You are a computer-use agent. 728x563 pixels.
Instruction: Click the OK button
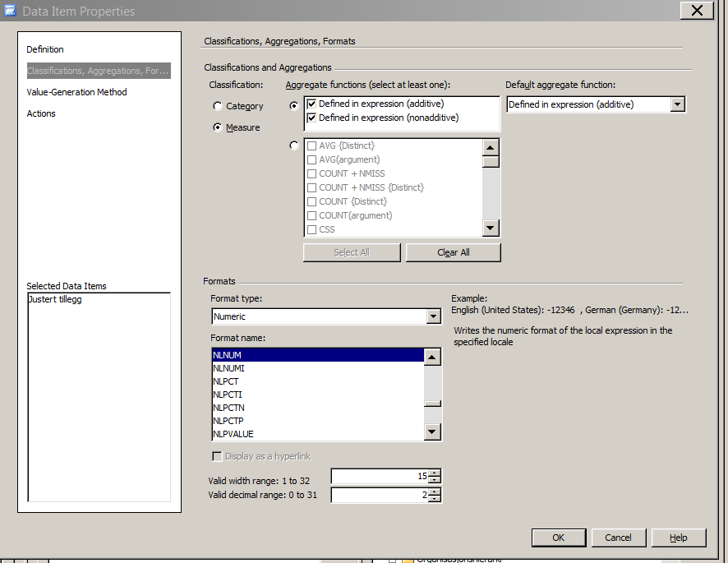click(559, 538)
